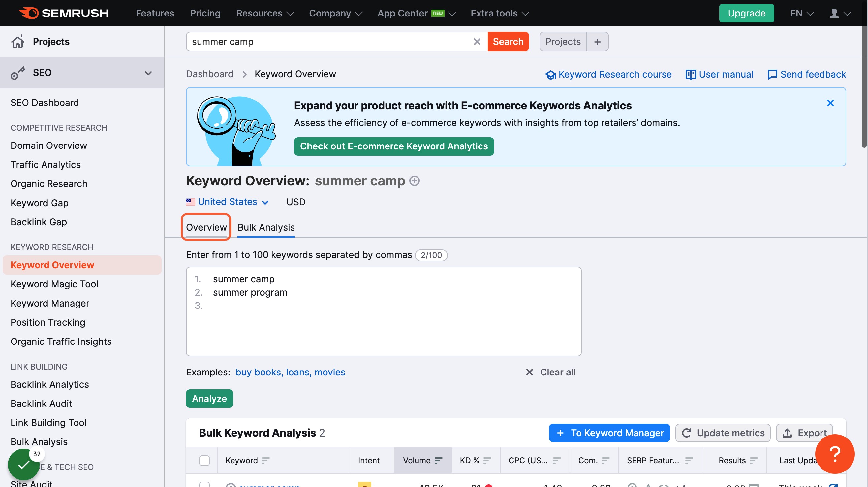This screenshot has height=487, width=868.
Task: Expand the Company menu
Action: tap(336, 13)
